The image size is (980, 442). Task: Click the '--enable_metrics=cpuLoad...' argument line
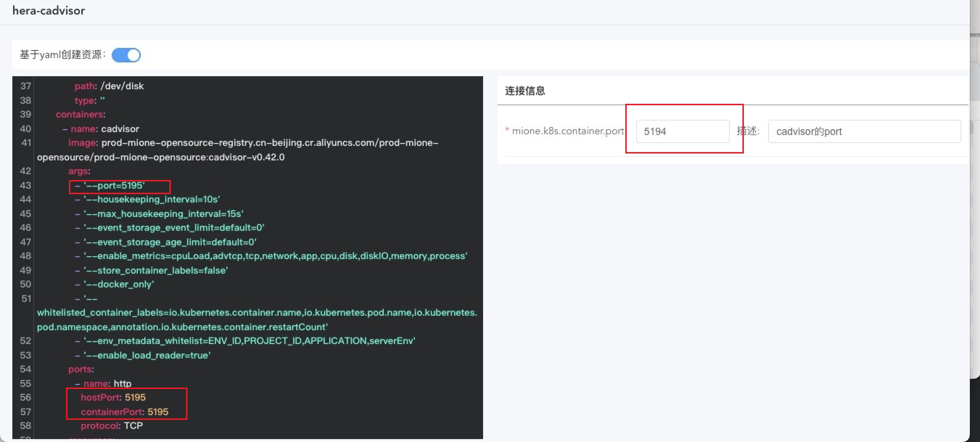coord(271,256)
